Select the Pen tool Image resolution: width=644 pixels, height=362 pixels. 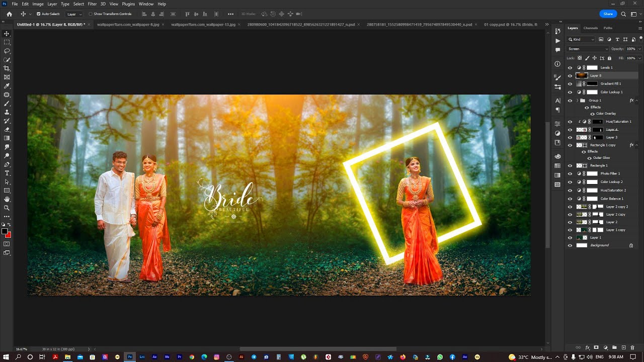coord(7,164)
